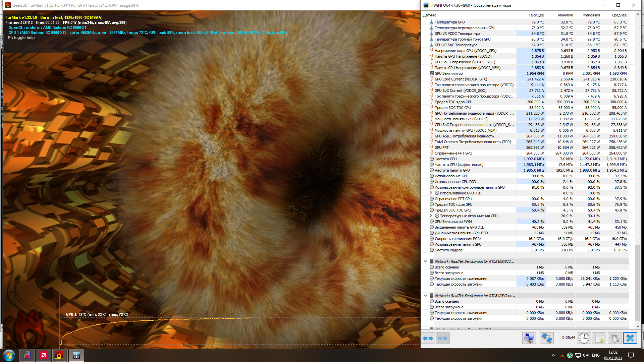This screenshot has height=362, width=644.
Task: Expand the Использование GPU D3D group
Action: 431,193
